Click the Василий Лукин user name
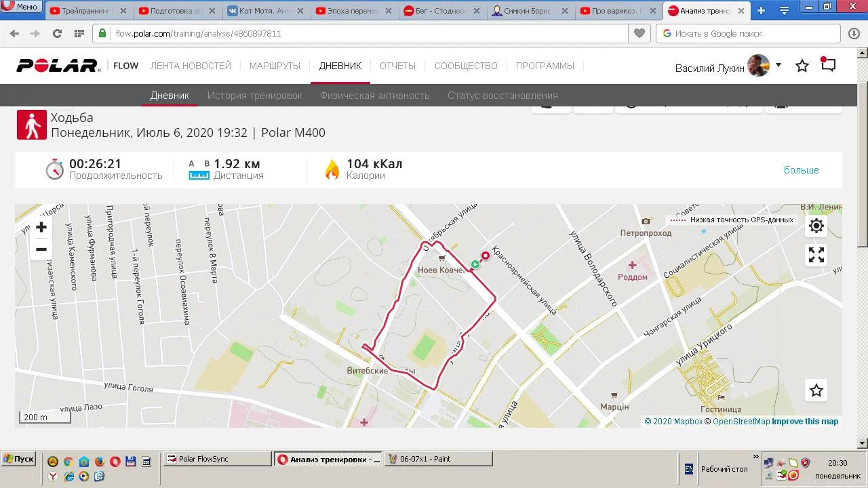Image resolution: width=868 pixels, height=488 pixels. point(710,68)
